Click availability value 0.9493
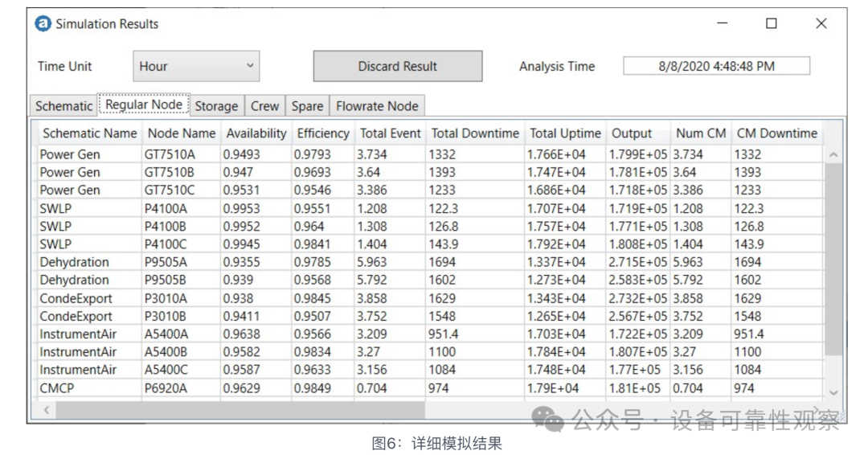The width and height of the screenshot is (868, 455). 241,154
